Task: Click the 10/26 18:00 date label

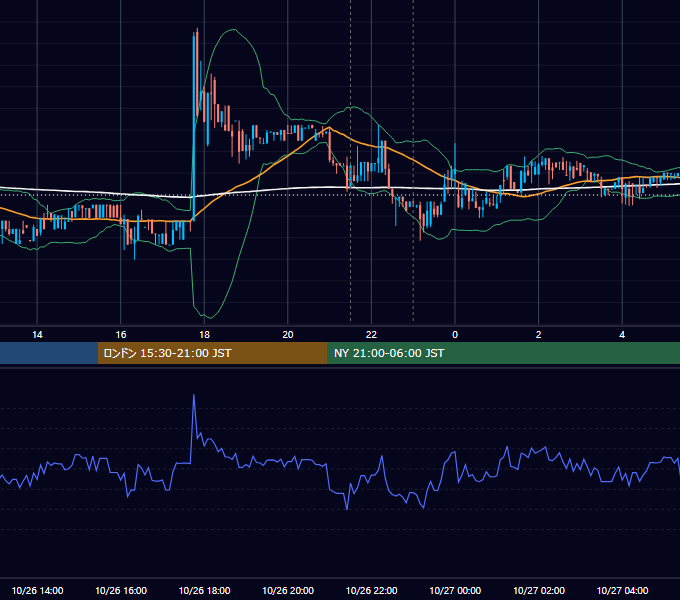Action: [x=204, y=590]
